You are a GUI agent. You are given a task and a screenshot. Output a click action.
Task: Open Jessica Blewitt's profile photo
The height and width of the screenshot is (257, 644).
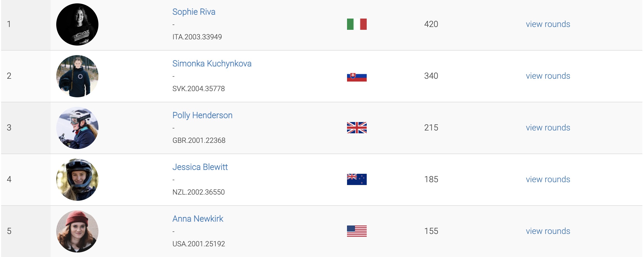(x=77, y=180)
